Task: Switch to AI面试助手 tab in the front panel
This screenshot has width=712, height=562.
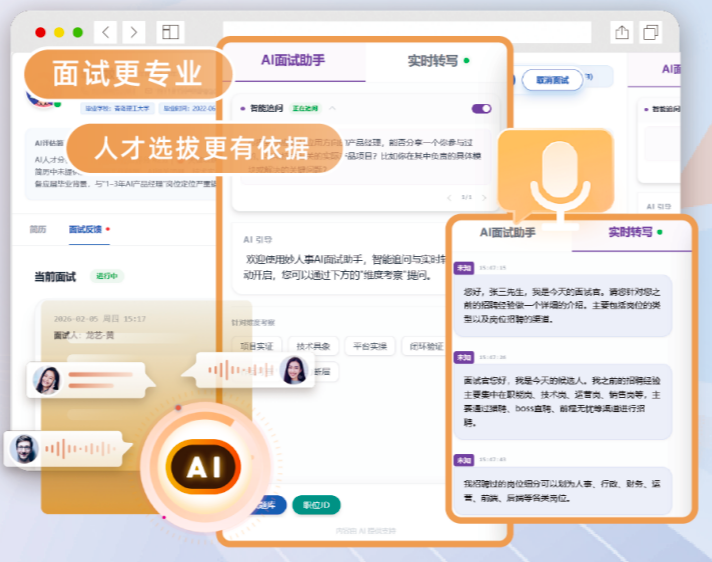Action: coord(508,232)
